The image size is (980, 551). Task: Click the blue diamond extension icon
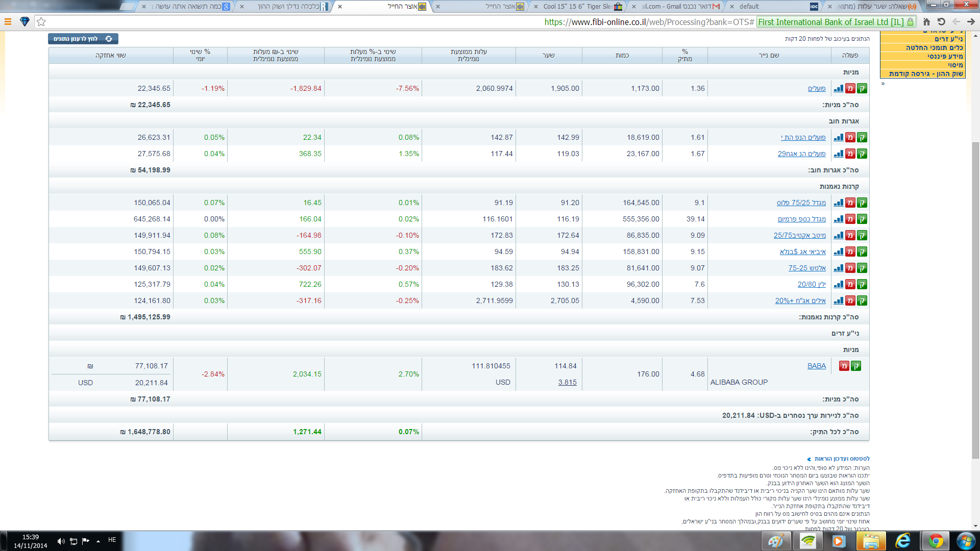pyautogui.click(x=24, y=22)
